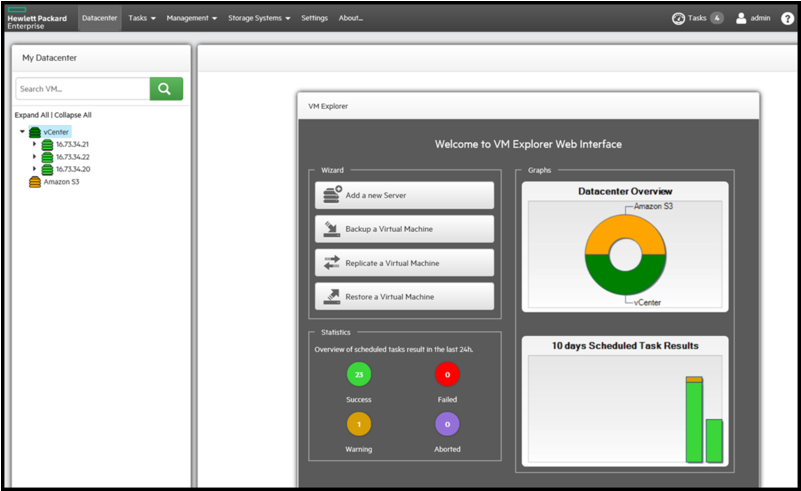Image resolution: width=801 pixels, height=491 pixels.
Task: Click the tallest green bar in task results
Action: point(694,422)
